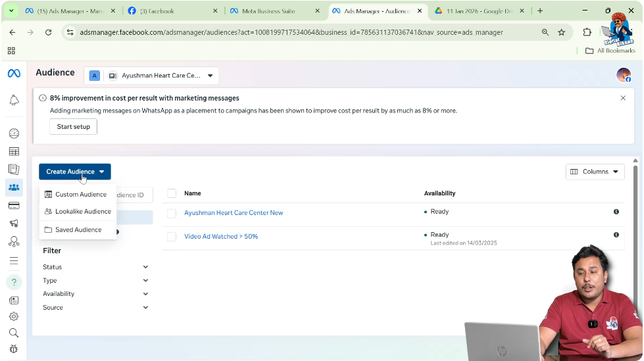Open profile avatar at top right
The width and height of the screenshot is (644, 361).
click(x=624, y=75)
